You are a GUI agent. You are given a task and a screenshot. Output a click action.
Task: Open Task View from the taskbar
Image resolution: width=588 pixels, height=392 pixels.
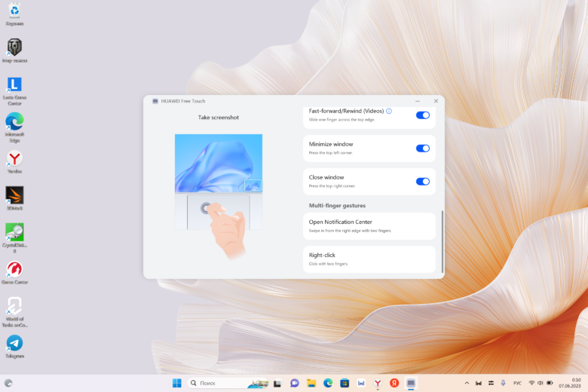[277, 383]
